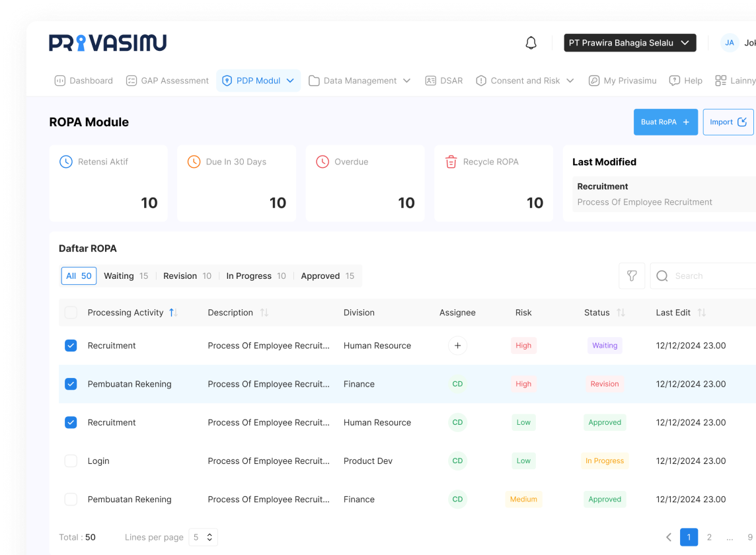Sort by Last Edit column arrows
Viewport: 756px width, 555px height.
[702, 313]
